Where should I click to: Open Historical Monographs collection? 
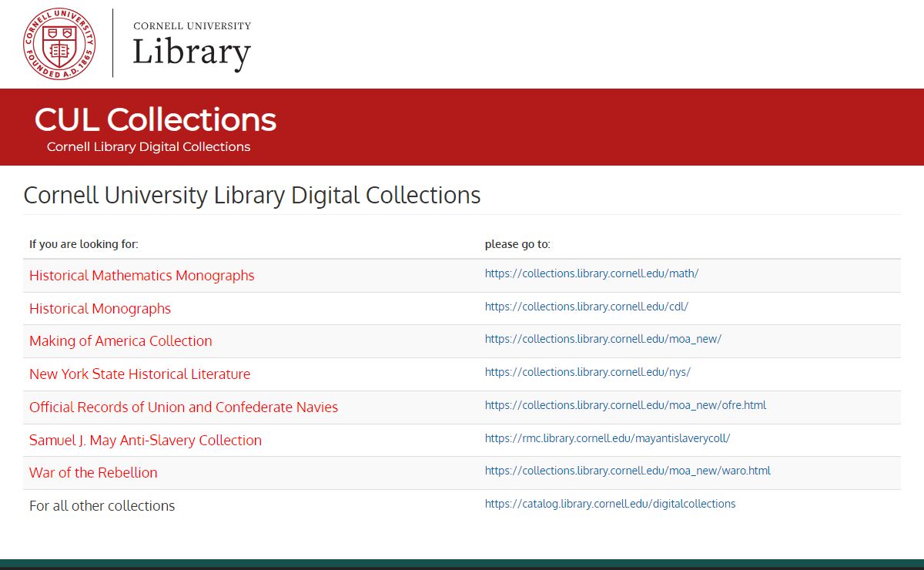click(100, 308)
